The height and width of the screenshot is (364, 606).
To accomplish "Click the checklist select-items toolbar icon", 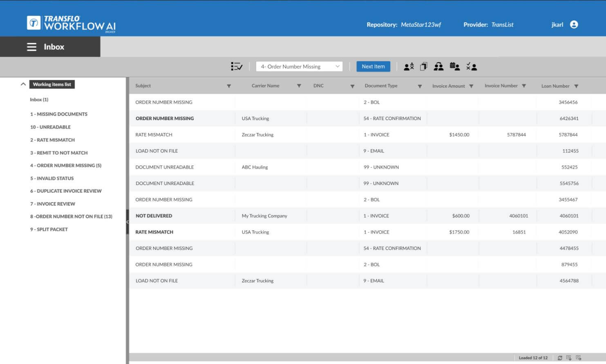I will pos(237,67).
